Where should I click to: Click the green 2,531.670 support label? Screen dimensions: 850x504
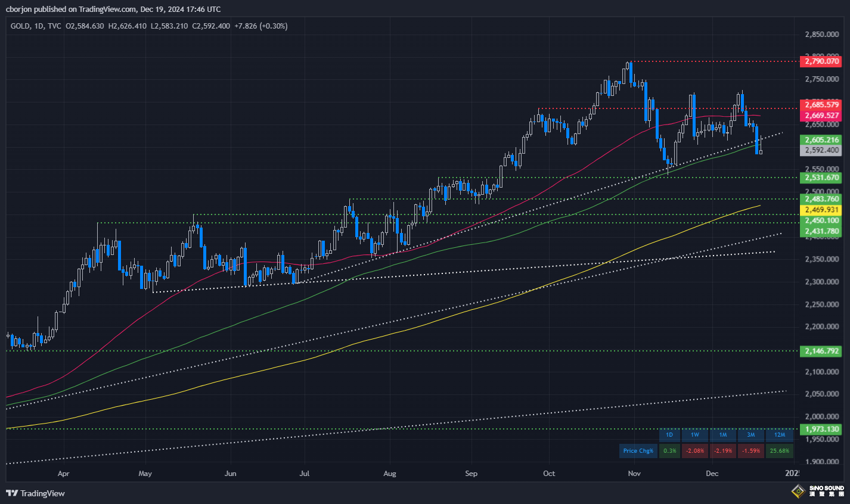pyautogui.click(x=821, y=178)
